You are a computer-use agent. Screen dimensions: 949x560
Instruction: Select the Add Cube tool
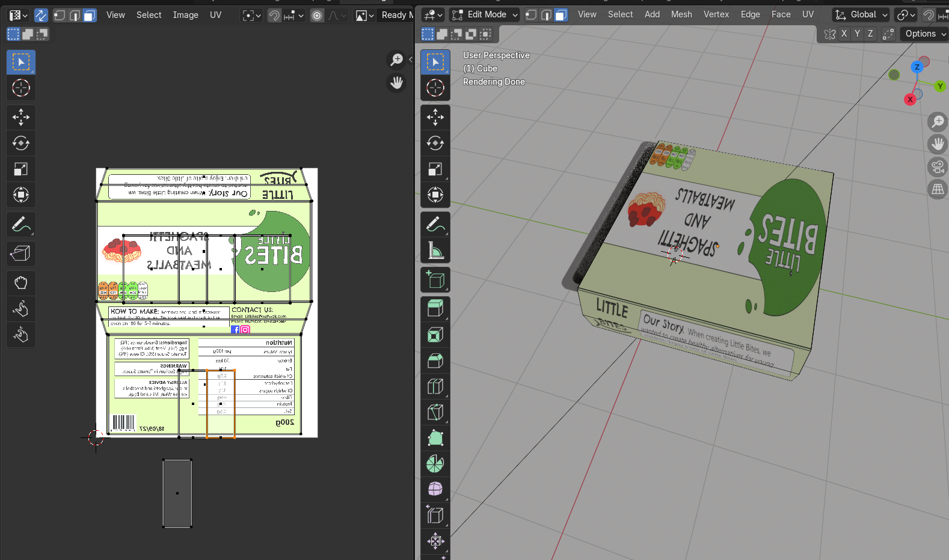435,279
